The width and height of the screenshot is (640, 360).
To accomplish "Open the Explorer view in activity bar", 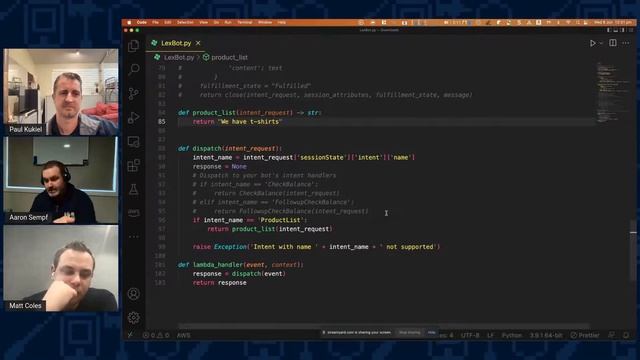I will 133,46.
